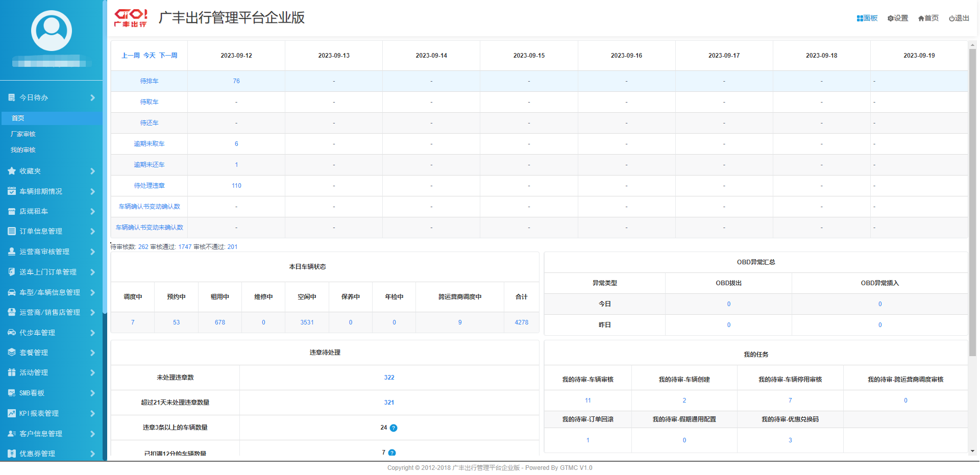Viewport: 980px width, 475px height.
Task: Click the user avatar icon
Action: (52, 31)
